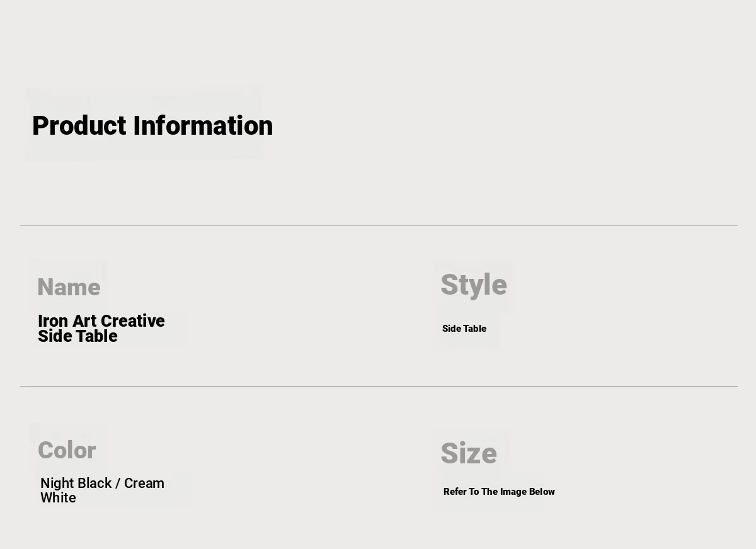Click the divider line above the Color label
This screenshot has height=549, width=756.
pyautogui.click(x=378, y=386)
